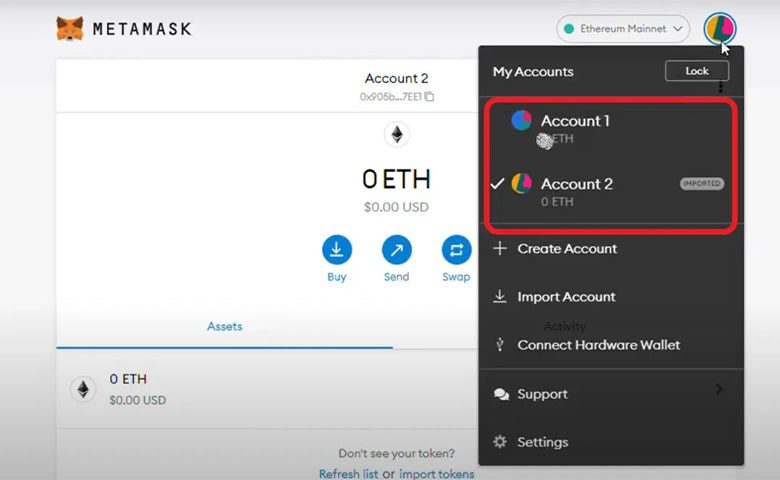Click the My Accounts header label
This screenshot has height=480, width=780.
pyautogui.click(x=533, y=72)
